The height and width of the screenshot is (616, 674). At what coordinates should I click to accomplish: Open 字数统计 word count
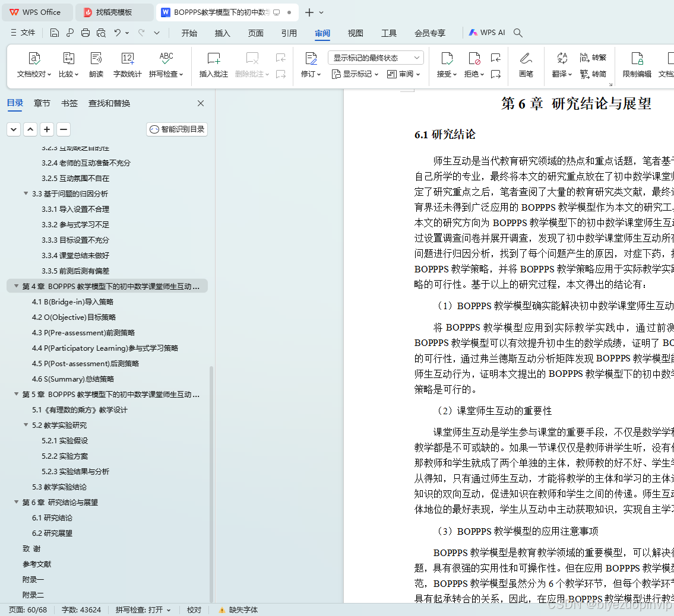[127, 65]
